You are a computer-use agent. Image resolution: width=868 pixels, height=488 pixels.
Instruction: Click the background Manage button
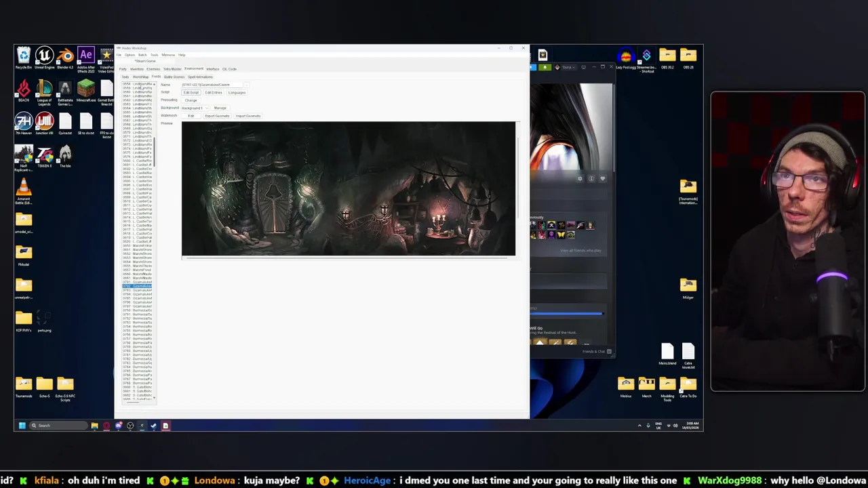pyautogui.click(x=220, y=108)
